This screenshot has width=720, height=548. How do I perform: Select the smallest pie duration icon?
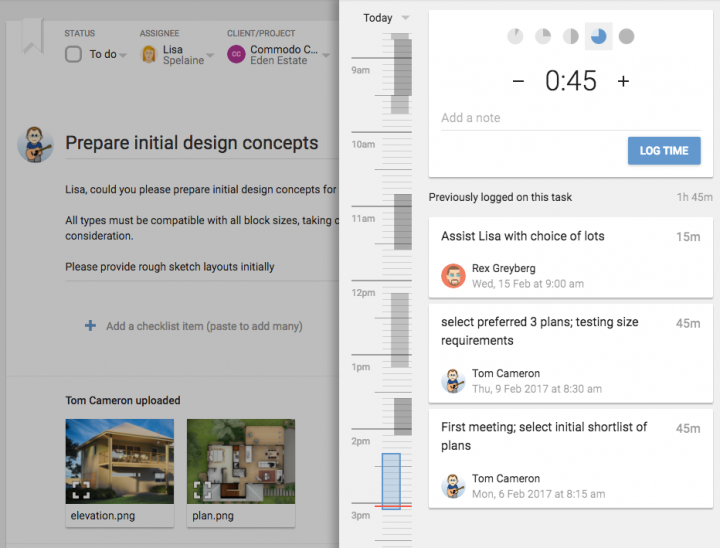tap(515, 36)
